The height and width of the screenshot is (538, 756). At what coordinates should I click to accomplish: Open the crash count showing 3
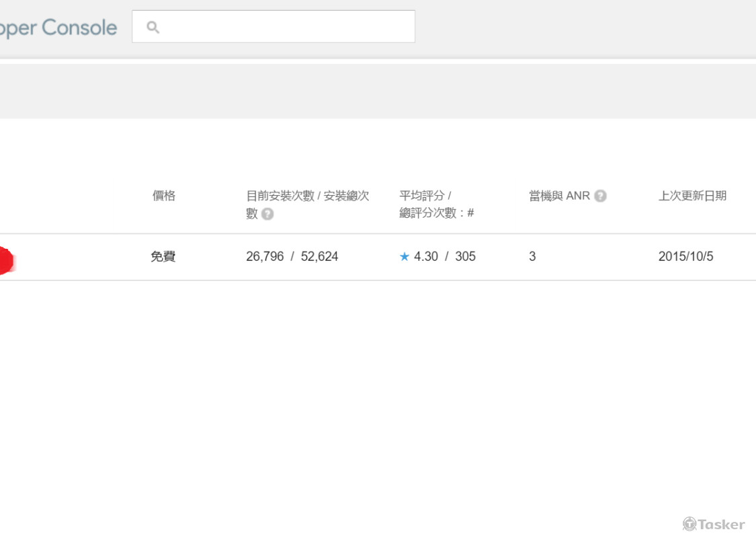click(532, 256)
